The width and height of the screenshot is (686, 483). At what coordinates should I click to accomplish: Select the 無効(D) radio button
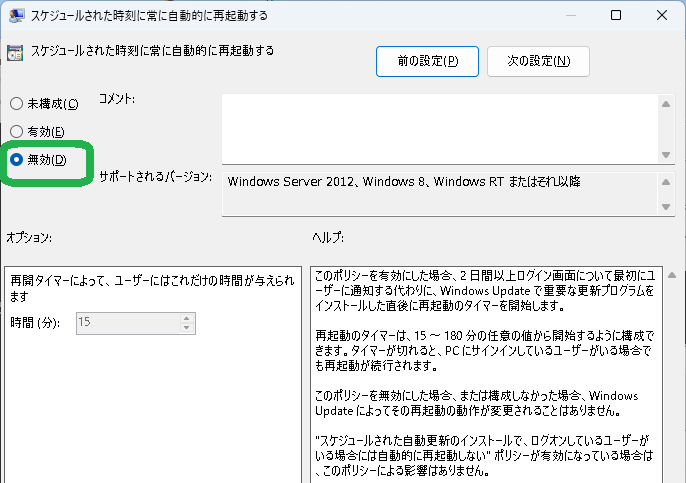[16, 159]
